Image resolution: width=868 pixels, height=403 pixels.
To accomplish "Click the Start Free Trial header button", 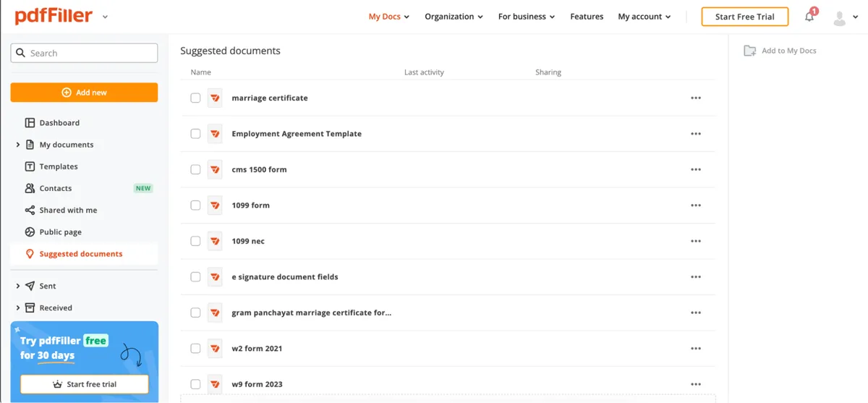I will point(745,17).
